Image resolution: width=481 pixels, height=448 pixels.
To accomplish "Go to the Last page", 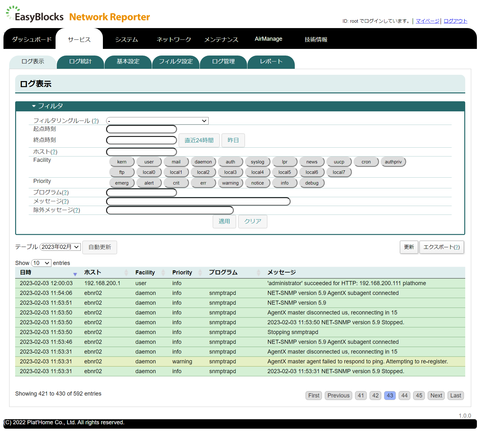I will click(456, 396).
